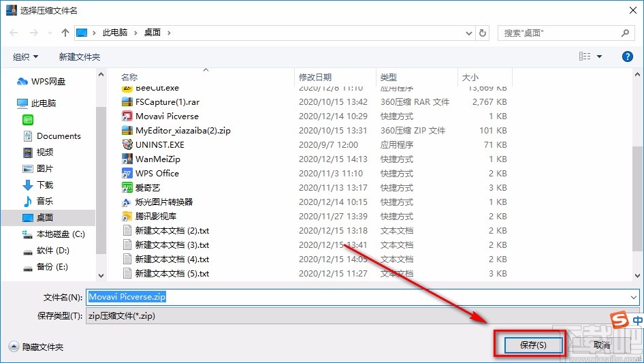Select WPS Office shortcut icon

click(127, 173)
